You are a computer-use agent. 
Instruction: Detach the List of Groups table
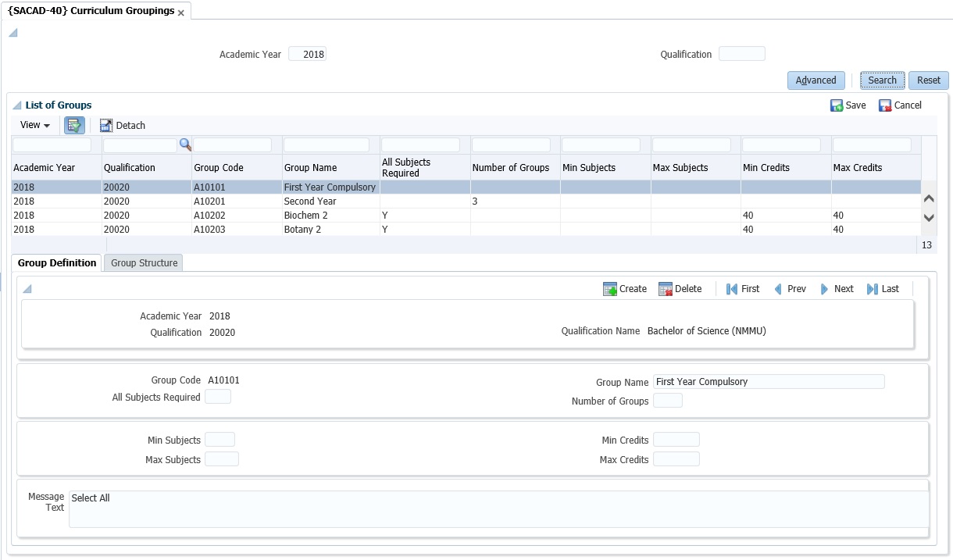pos(123,125)
